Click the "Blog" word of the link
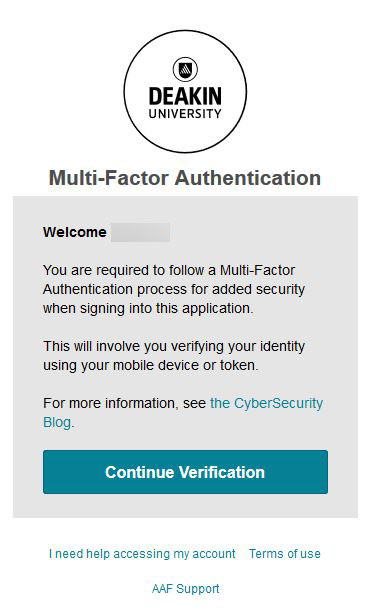 (57, 423)
